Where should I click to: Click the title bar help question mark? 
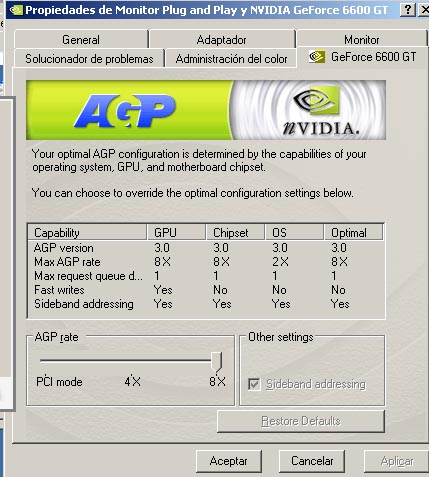[408, 10]
